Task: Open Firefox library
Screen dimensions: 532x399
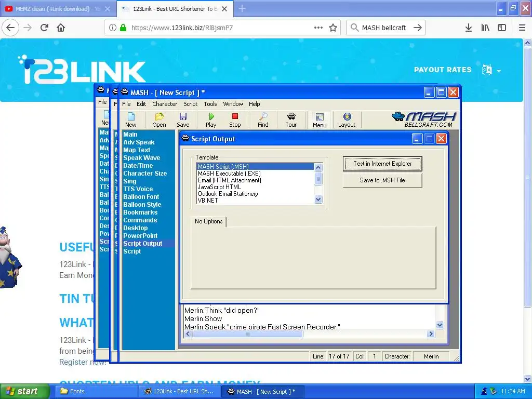Action: click(485, 28)
